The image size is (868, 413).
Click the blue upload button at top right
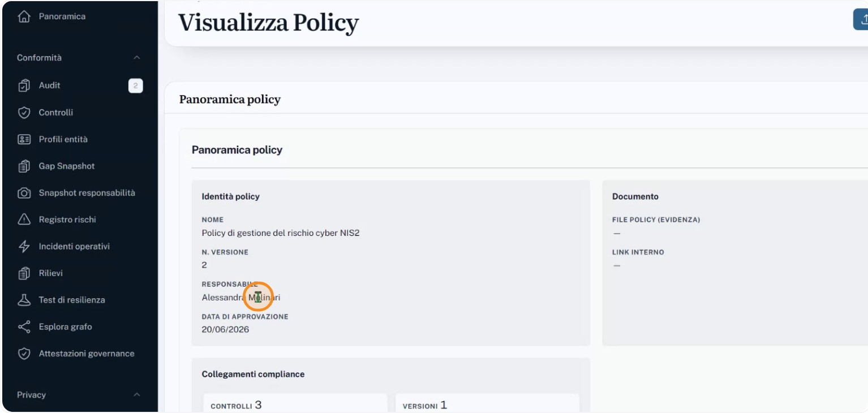[x=861, y=19]
